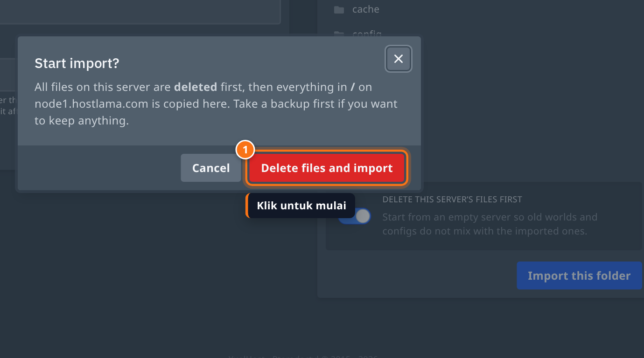
Task: Toggle Delete this server's files first switch
Action: (355, 216)
